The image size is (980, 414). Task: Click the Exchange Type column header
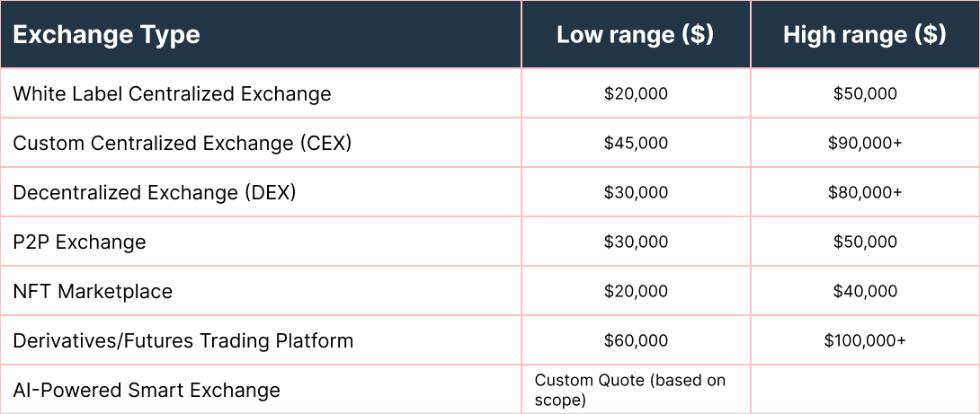106,35
